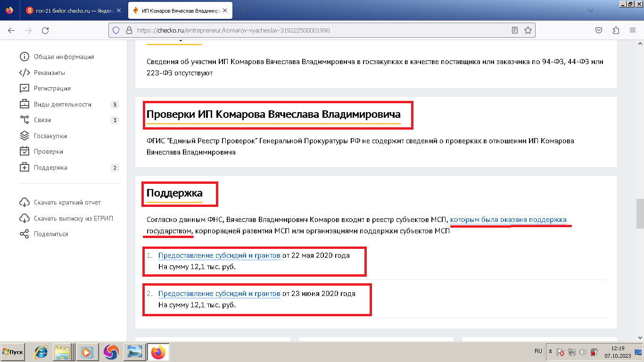This screenshot has width=644, height=362.
Task: Jump to Госзакупки section
Action: click(50, 136)
